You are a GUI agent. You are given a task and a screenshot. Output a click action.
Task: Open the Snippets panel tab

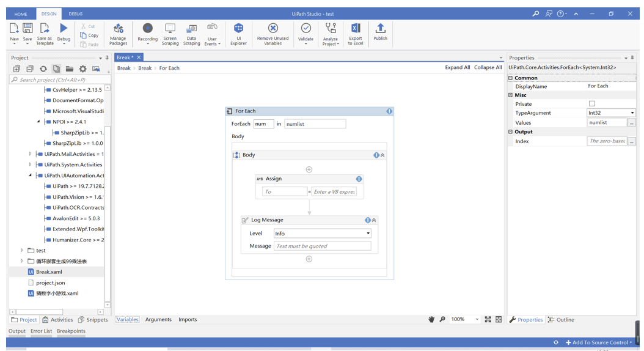pos(93,320)
